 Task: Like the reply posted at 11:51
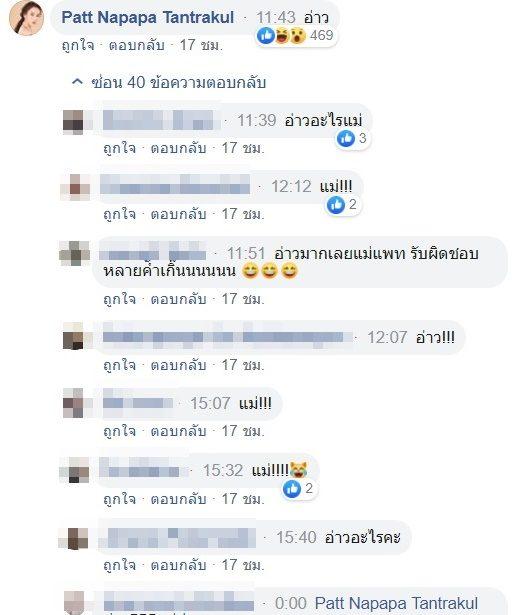(x=120, y=299)
